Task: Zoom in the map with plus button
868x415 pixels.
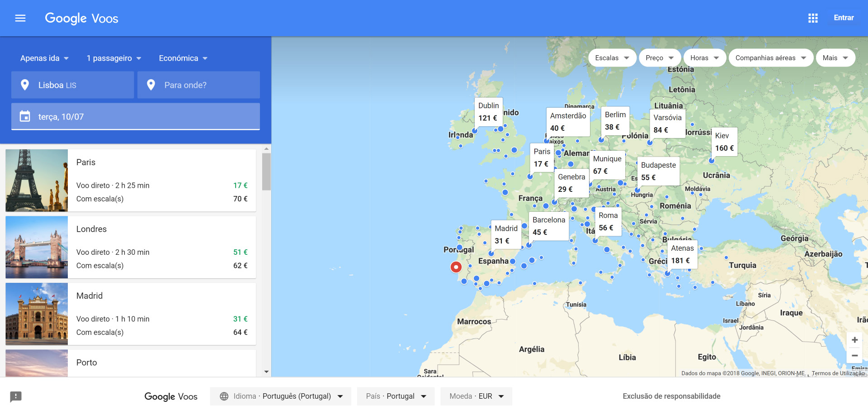Action: (854, 340)
